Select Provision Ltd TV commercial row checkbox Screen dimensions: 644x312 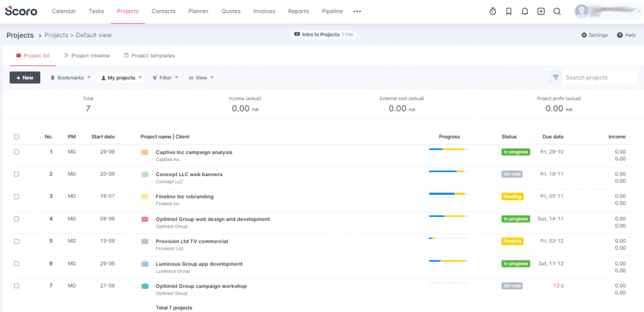coord(16,241)
